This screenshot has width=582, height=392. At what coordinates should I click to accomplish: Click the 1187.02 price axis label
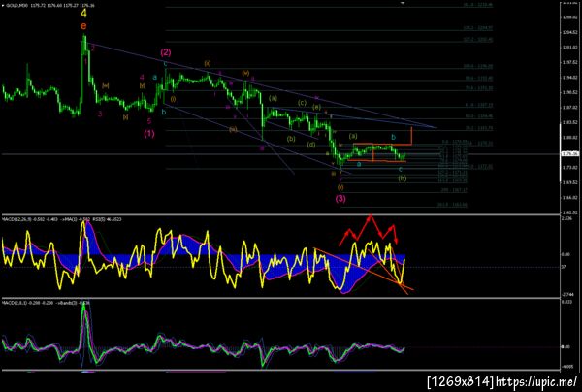570,108
